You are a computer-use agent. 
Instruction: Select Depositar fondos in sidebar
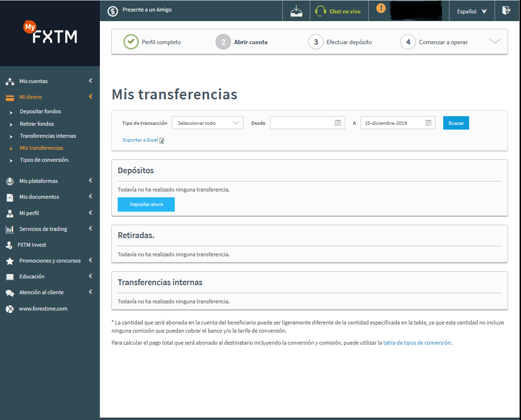click(40, 111)
